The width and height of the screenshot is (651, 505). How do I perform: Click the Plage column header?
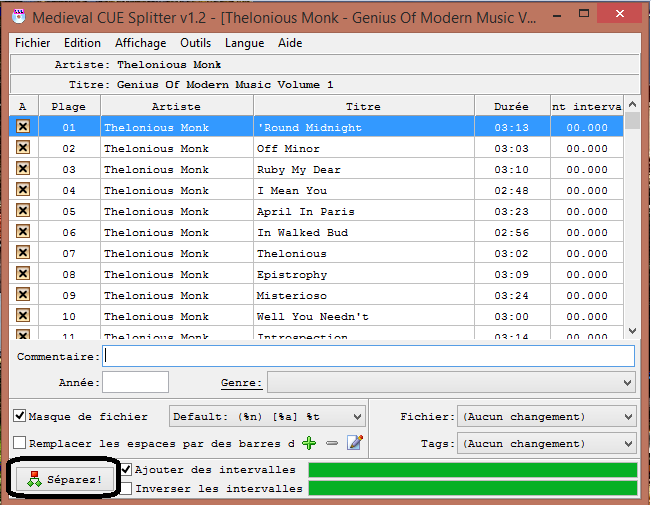(x=69, y=106)
